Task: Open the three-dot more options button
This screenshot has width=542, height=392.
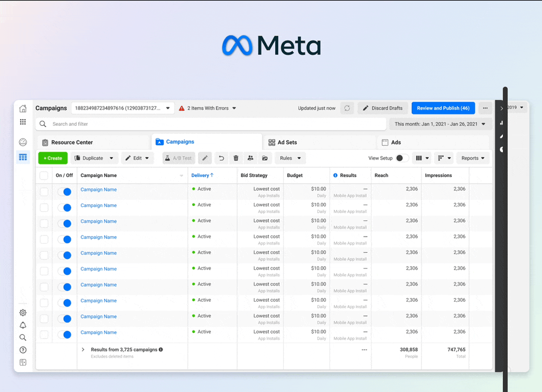Action: 485,108
